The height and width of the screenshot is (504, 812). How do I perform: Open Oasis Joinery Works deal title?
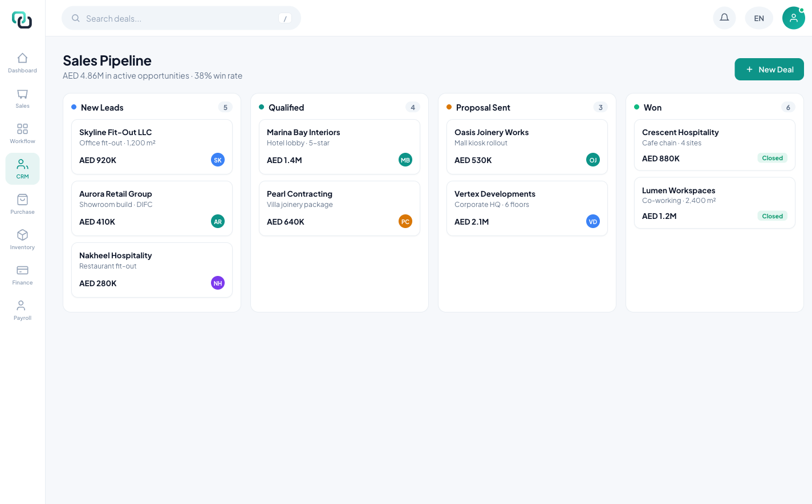point(492,132)
